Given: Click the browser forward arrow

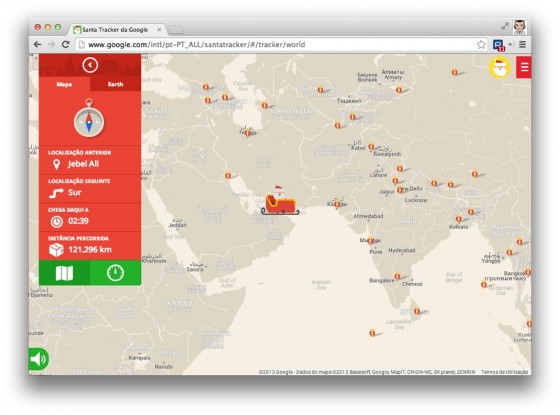Looking at the screenshot, I should tap(51, 44).
